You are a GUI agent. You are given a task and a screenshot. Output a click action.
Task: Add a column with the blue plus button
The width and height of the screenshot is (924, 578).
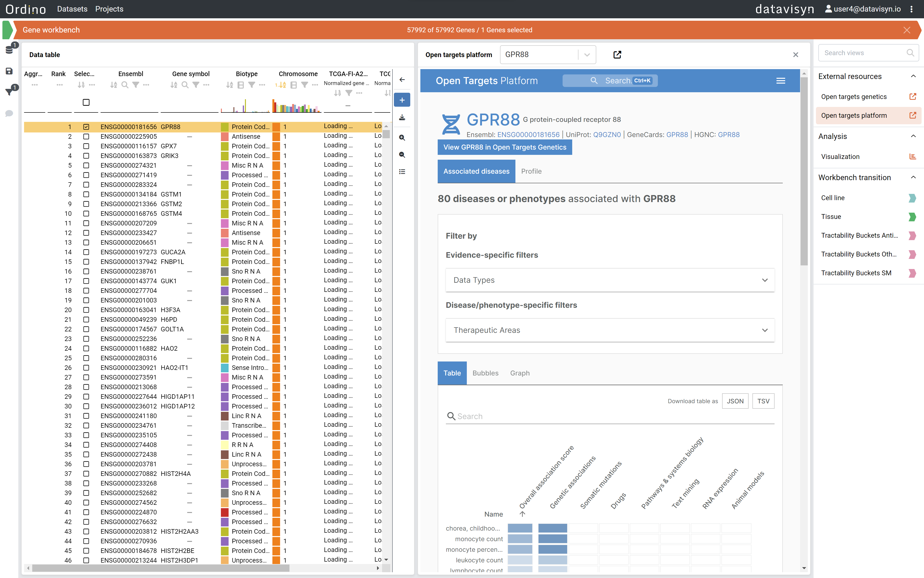[x=402, y=100]
